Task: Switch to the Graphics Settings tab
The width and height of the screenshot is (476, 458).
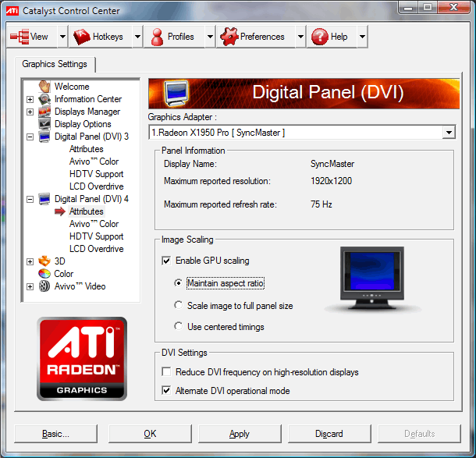Action: click(x=55, y=64)
